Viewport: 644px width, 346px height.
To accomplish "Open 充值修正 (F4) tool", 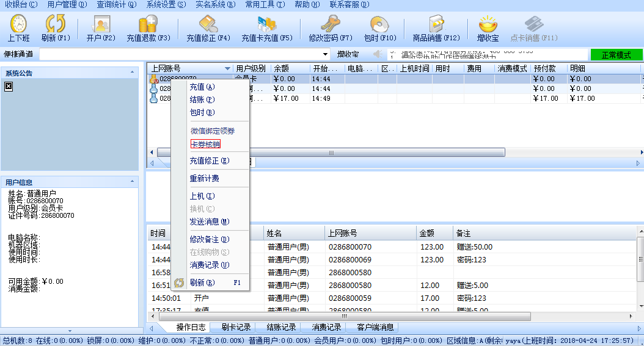I will pyautogui.click(x=208, y=23).
